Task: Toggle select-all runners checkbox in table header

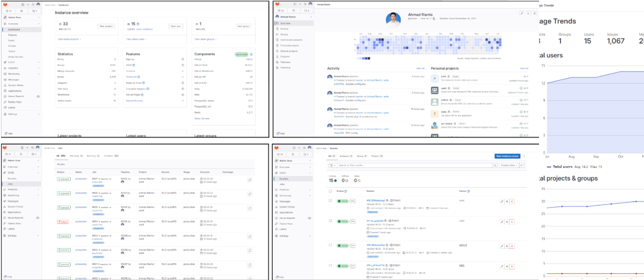Action: point(330,190)
